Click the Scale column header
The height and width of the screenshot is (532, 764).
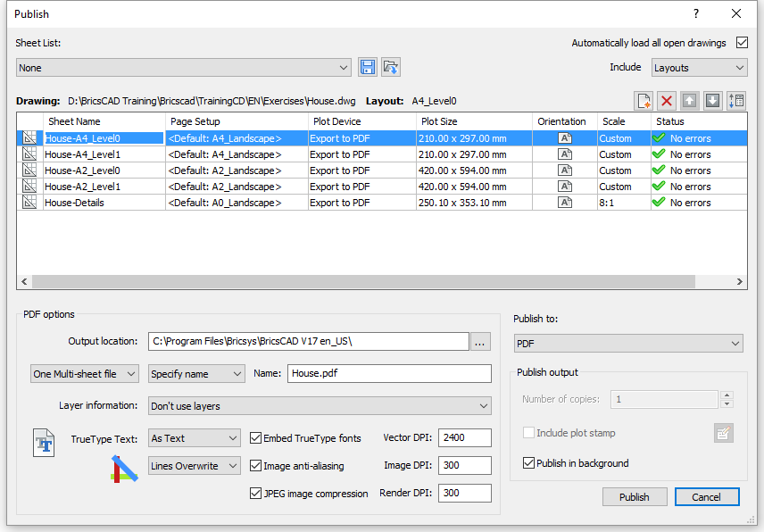click(624, 121)
